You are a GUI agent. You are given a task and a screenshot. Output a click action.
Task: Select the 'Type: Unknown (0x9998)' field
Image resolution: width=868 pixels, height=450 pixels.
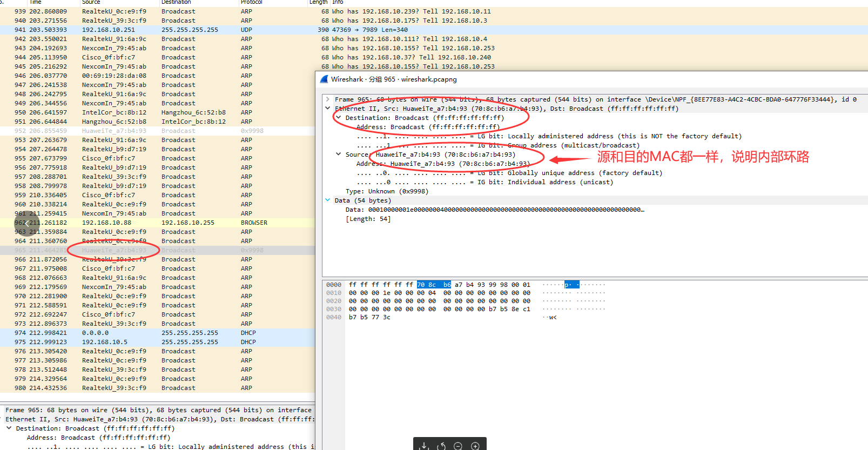tap(387, 191)
